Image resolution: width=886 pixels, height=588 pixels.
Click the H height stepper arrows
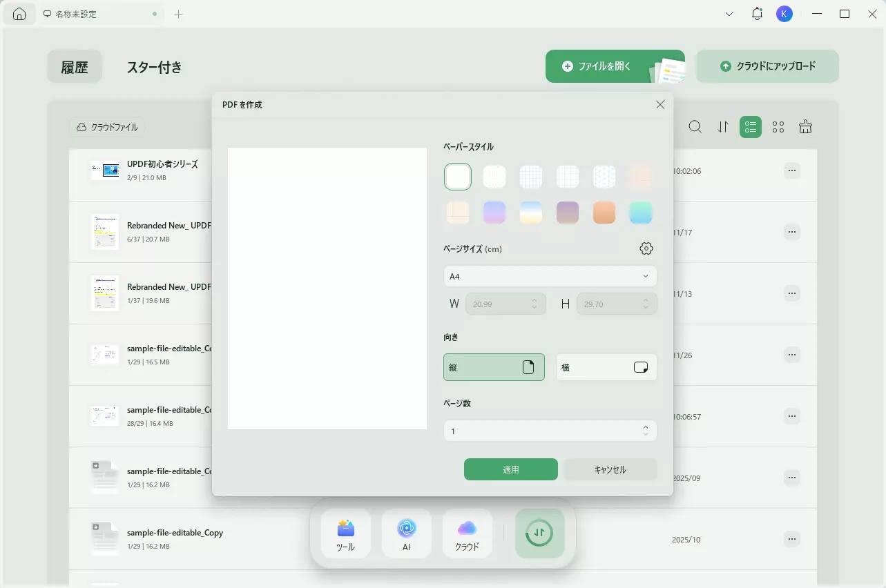646,304
